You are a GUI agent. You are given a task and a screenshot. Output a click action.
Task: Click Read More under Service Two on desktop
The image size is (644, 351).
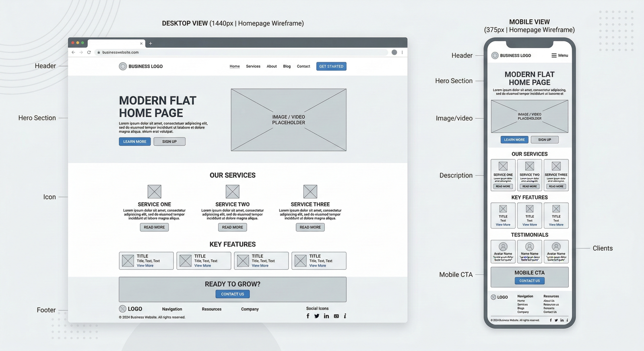pyautogui.click(x=233, y=227)
